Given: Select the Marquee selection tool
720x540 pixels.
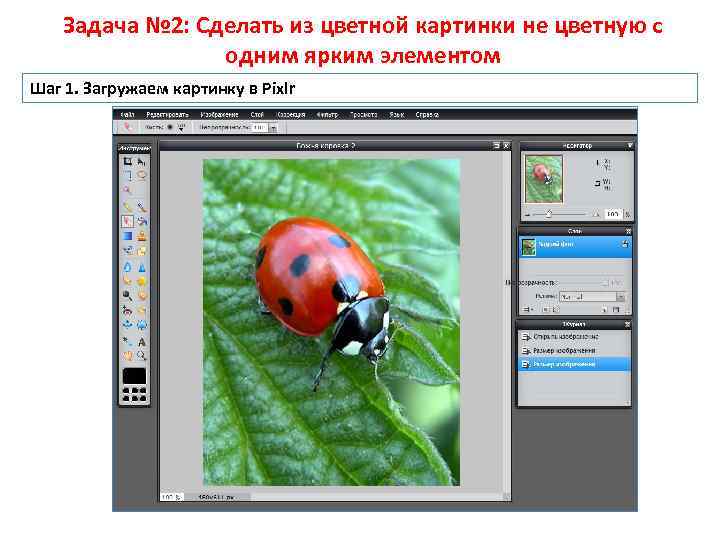Looking at the screenshot, I should (x=127, y=175).
